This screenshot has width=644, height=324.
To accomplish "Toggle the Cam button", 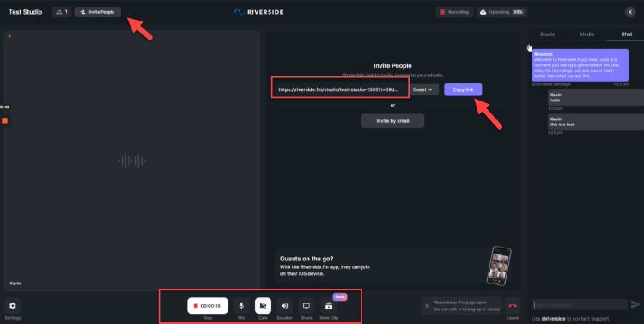I will tap(263, 305).
